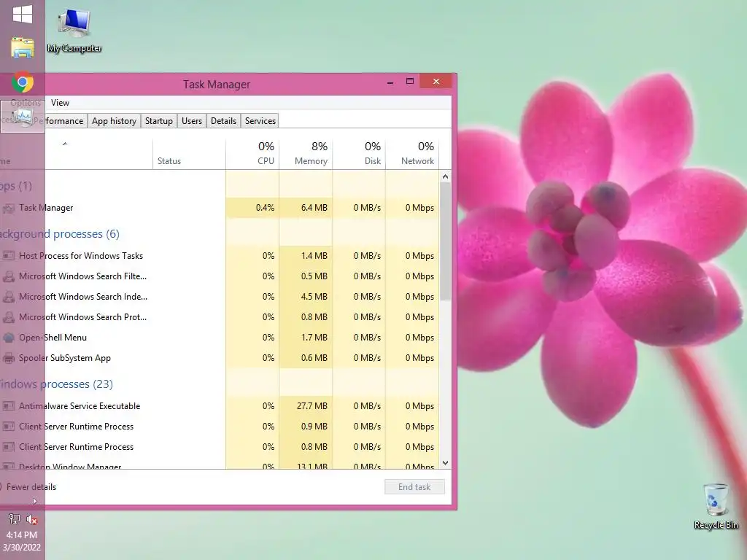Click the sort direction arrow above Name
The image size is (747, 560).
pos(65,144)
